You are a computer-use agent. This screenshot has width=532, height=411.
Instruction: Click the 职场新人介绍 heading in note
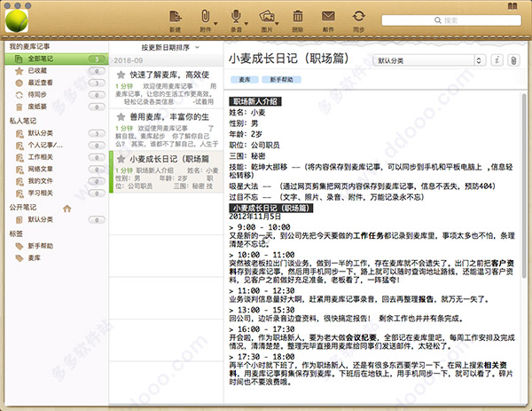click(x=254, y=101)
